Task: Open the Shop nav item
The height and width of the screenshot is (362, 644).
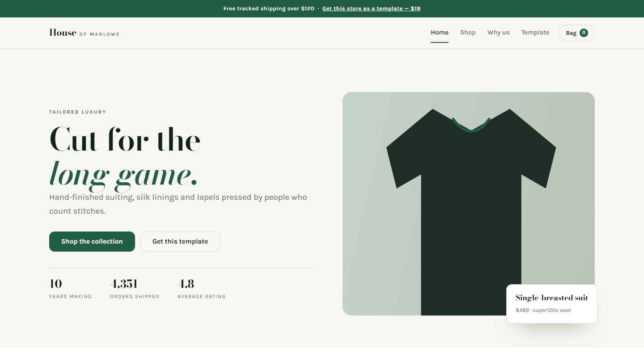Action: (468, 33)
